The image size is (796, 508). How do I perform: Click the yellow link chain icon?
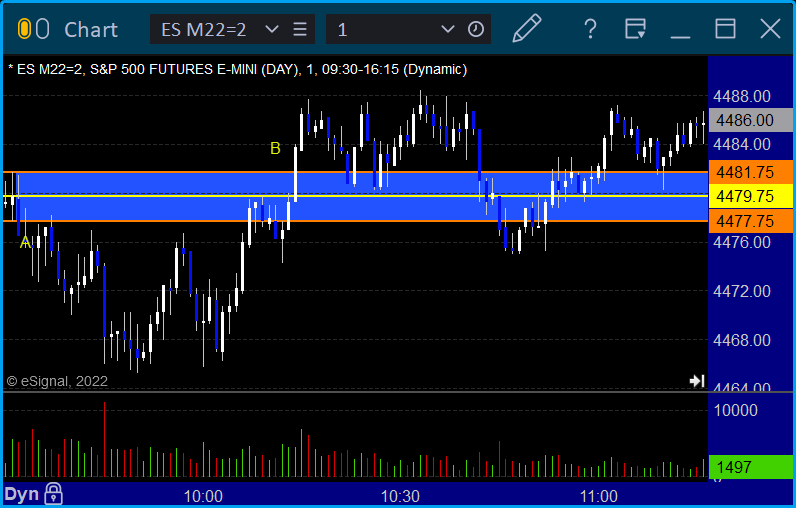(24, 29)
